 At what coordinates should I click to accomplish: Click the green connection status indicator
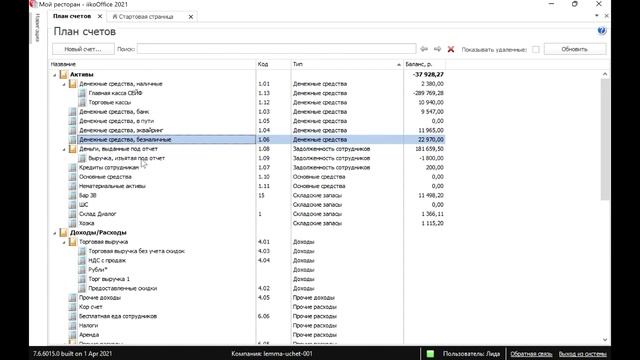(x=430, y=353)
